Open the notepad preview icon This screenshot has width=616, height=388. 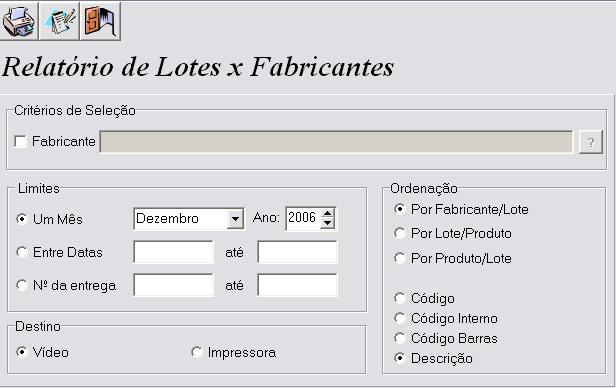point(59,21)
